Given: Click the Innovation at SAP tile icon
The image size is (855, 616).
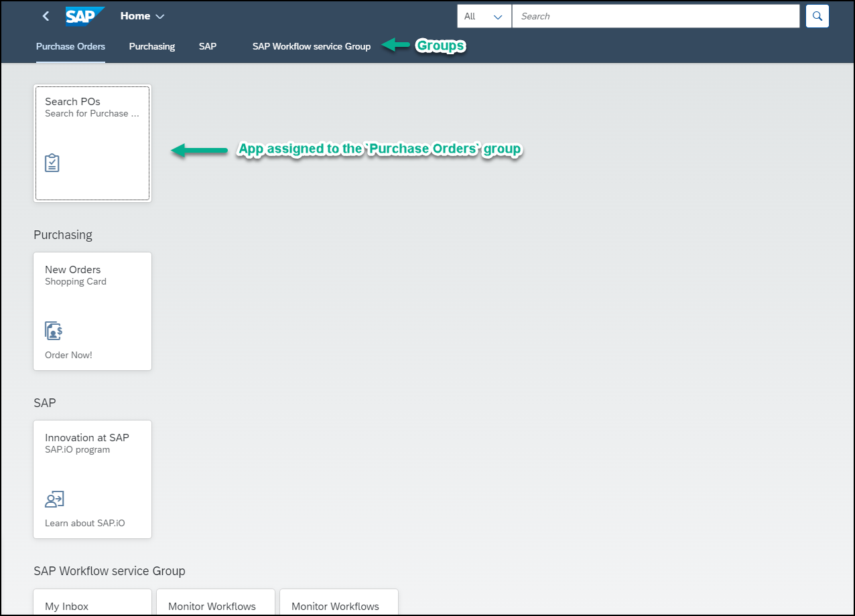Looking at the screenshot, I should 54,499.
